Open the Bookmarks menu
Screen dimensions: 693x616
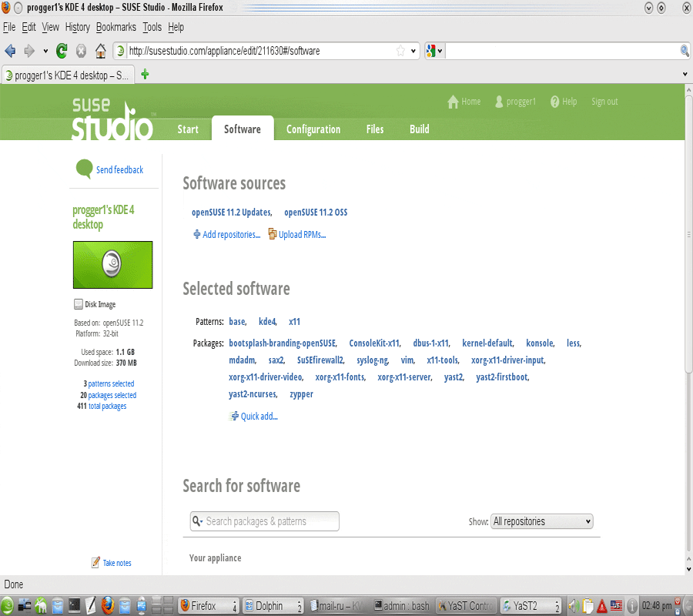tap(116, 28)
